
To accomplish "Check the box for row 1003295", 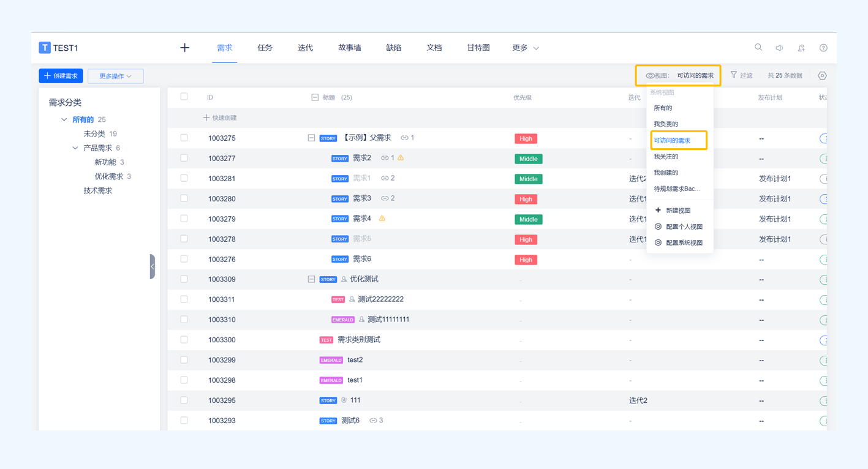I will pyautogui.click(x=184, y=400).
